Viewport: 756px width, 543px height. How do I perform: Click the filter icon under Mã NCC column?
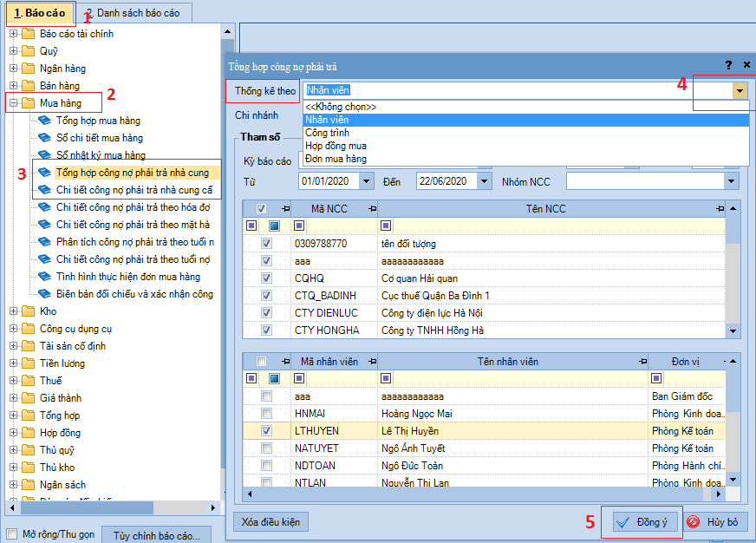[x=299, y=226]
